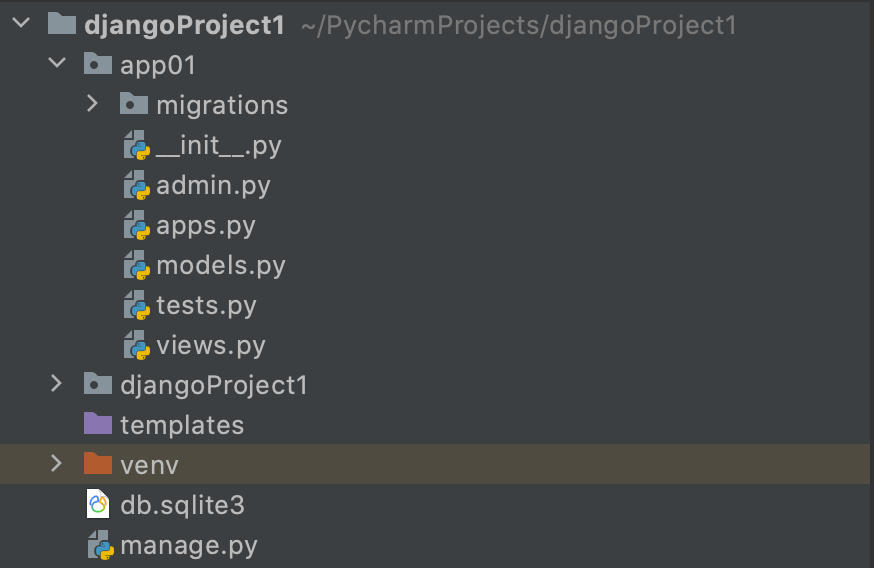Select the models.py file name

221,266
